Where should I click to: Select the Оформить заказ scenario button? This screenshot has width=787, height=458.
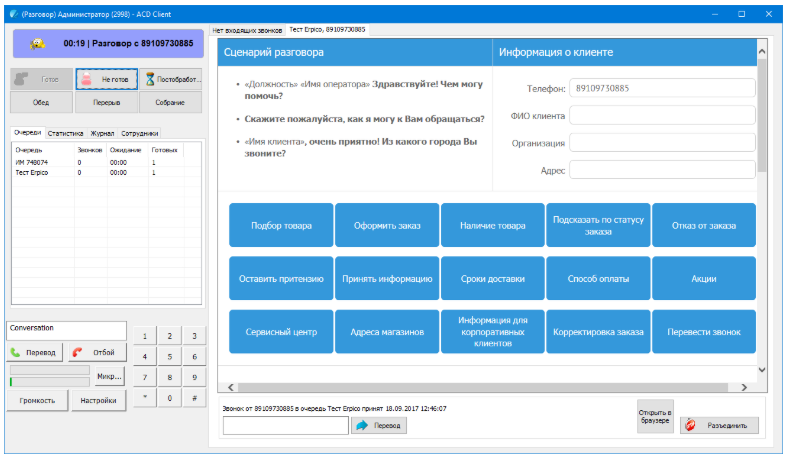[387, 226]
